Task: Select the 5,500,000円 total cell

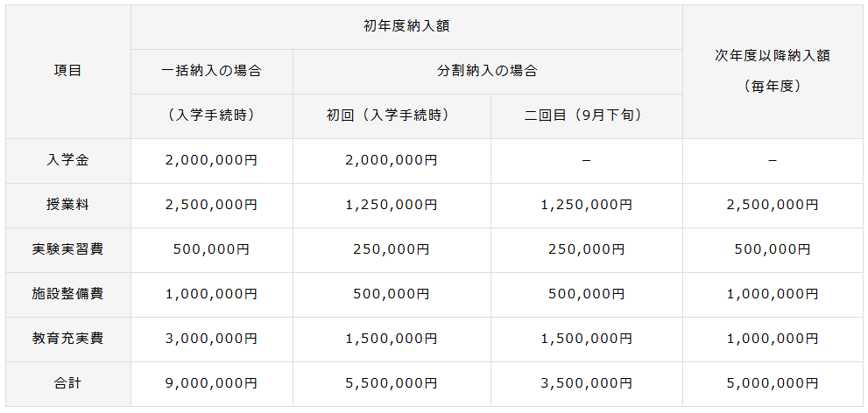Action: pyautogui.click(x=392, y=383)
